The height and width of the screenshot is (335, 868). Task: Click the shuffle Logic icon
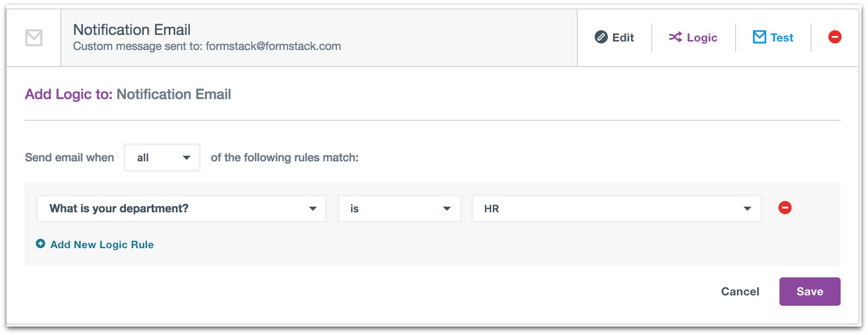(674, 37)
